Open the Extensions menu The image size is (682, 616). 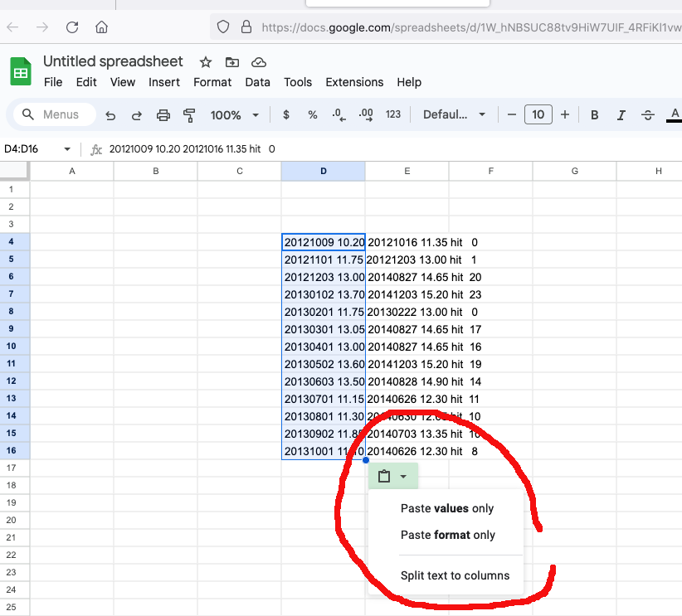pos(354,82)
